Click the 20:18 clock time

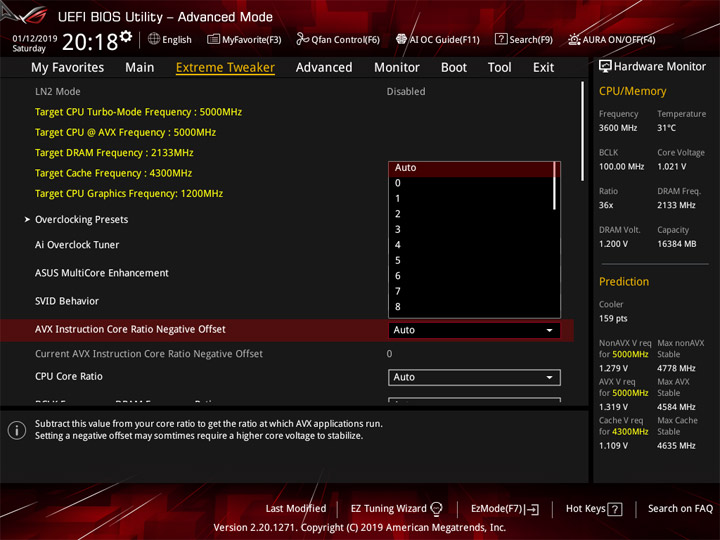(x=90, y=42)
